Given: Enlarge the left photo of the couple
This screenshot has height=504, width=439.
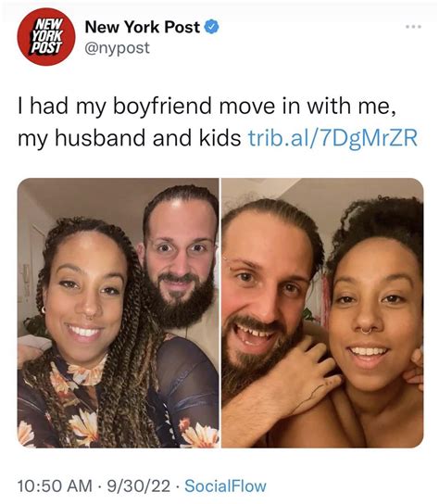Looking at the screenshot, I should coord(119,313).
